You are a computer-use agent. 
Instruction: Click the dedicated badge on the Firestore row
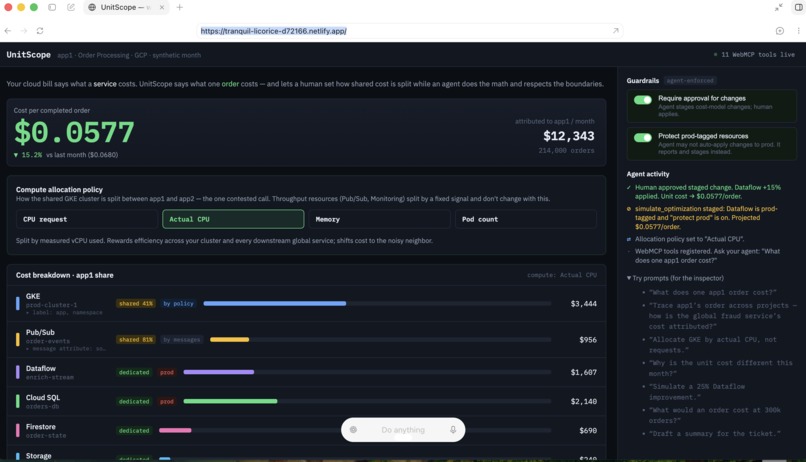click(134, 431)
